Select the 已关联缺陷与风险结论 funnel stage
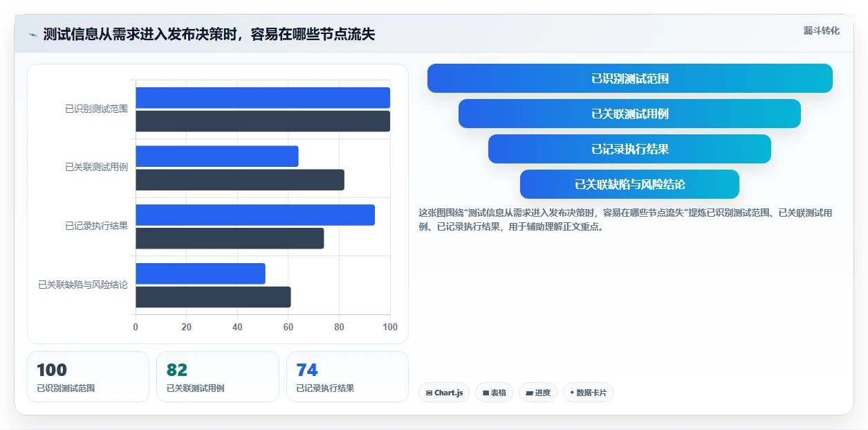The width and height of the screenshot is (868, 430). point(629,184)
